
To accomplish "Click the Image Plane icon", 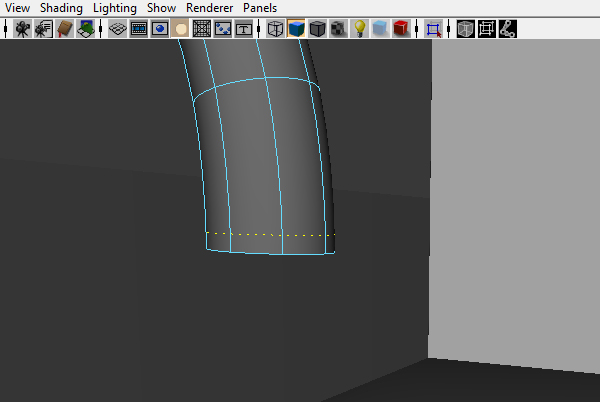I will (86, 29).
